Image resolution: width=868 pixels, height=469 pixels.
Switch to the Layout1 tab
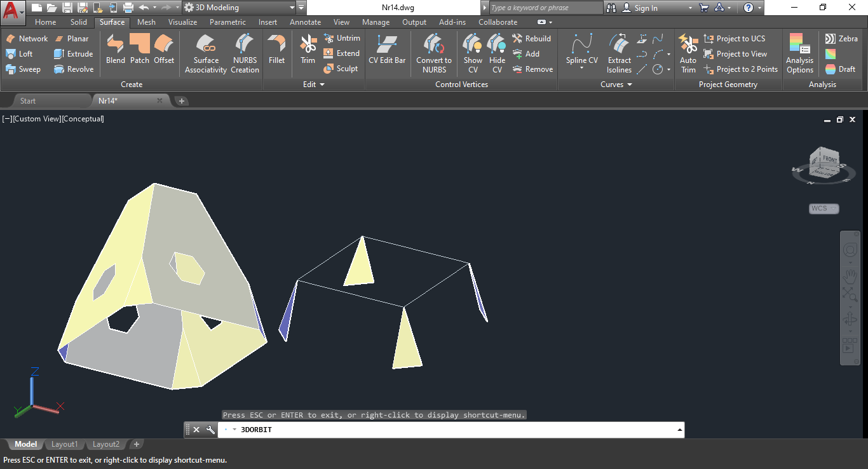64,444
